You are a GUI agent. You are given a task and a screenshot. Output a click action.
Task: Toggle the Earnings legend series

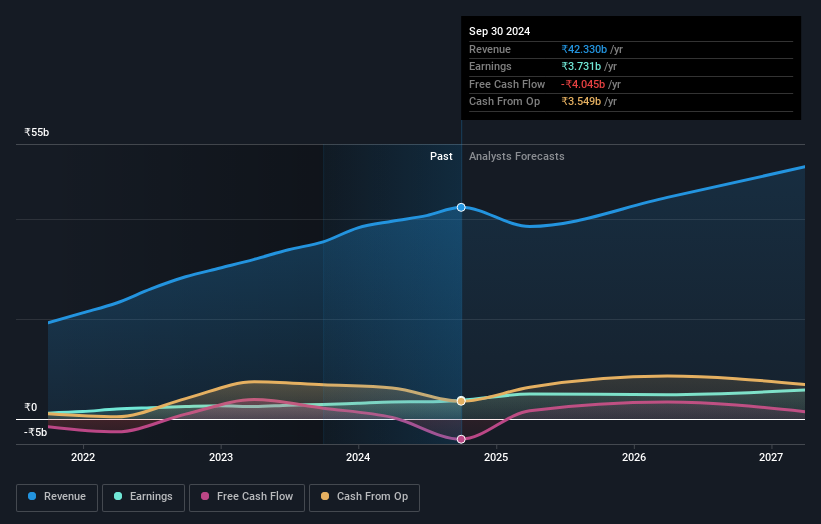tap(143, 497)
